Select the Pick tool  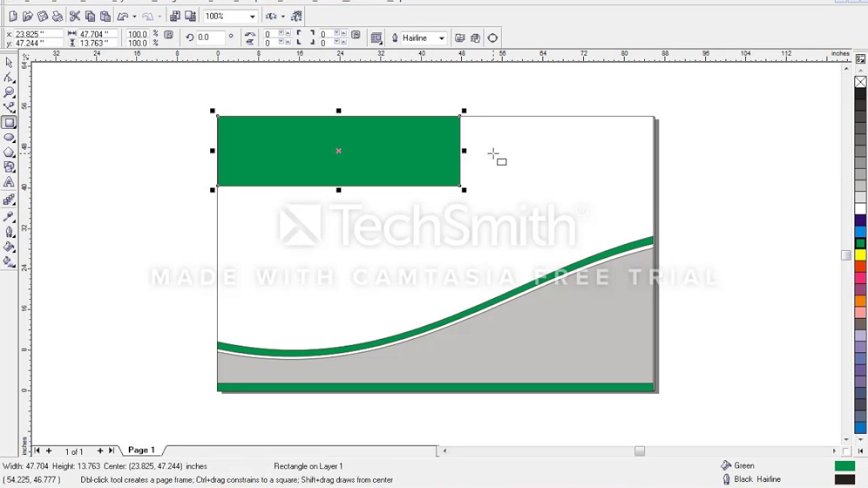[x=9, y=62]
